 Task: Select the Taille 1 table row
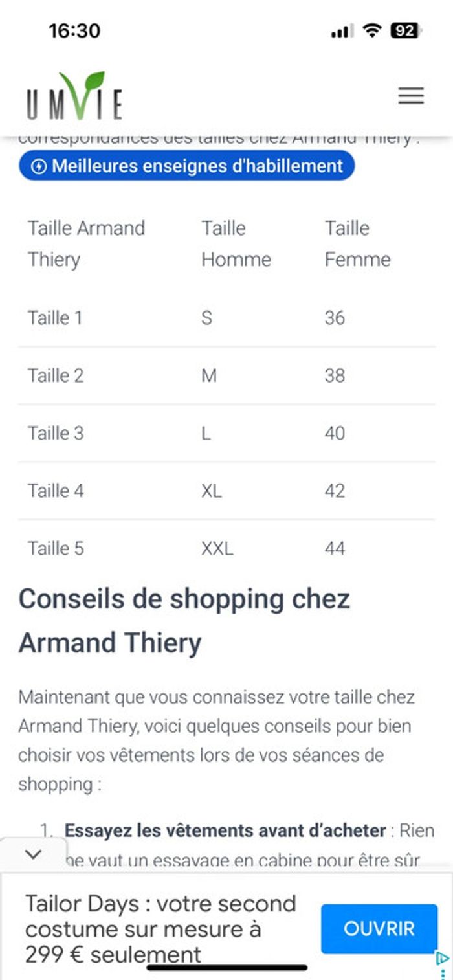[x=226, y=318]
